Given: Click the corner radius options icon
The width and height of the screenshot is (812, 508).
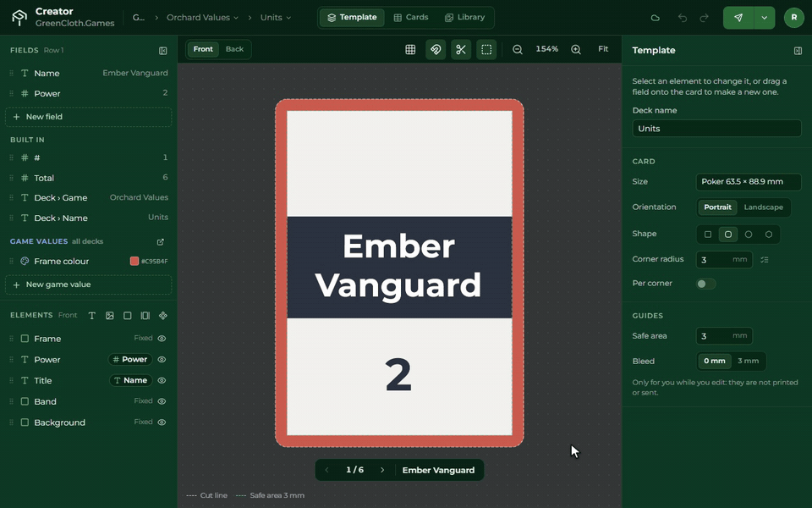Looking at the screenshot, I should pos(765,260).
